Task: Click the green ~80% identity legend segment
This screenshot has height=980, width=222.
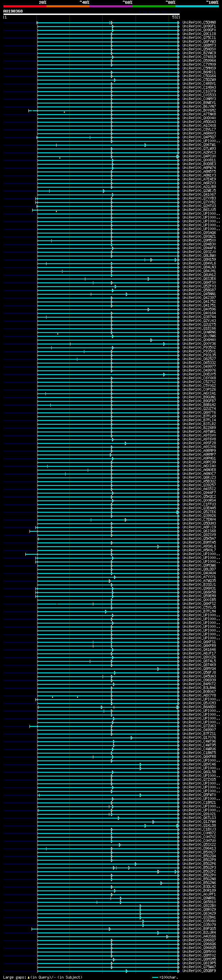Action: (154, 6)
